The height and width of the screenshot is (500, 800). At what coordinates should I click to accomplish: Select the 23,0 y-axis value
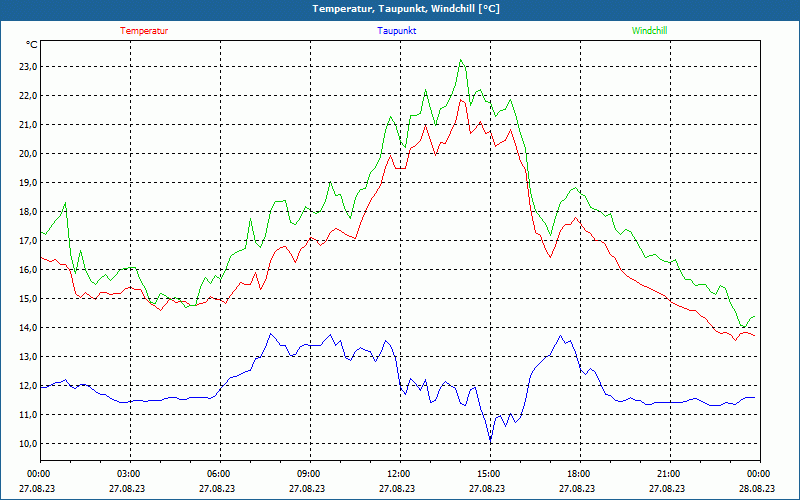pyautogui.click(x=27, y=67)
